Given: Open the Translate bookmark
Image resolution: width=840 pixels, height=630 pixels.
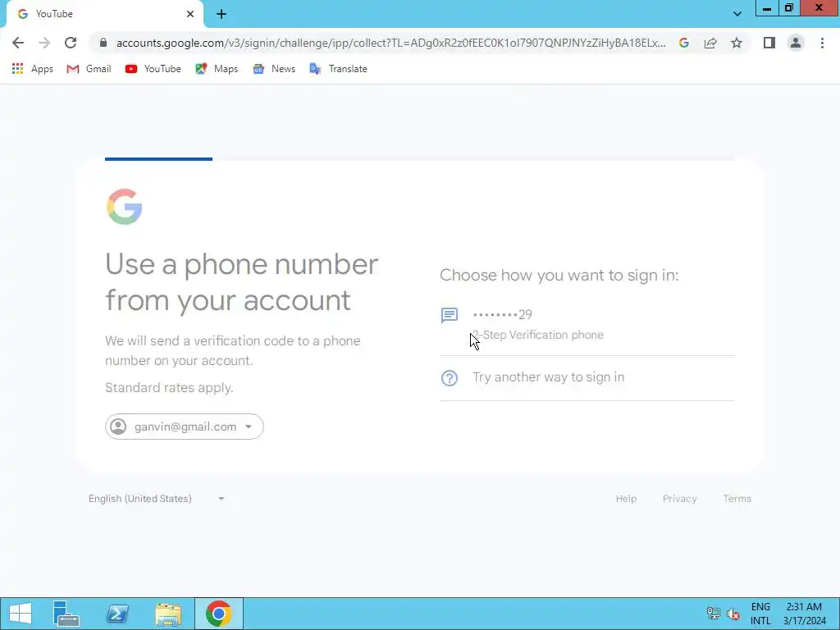Looking at the screenshot, I should point(338,69).
